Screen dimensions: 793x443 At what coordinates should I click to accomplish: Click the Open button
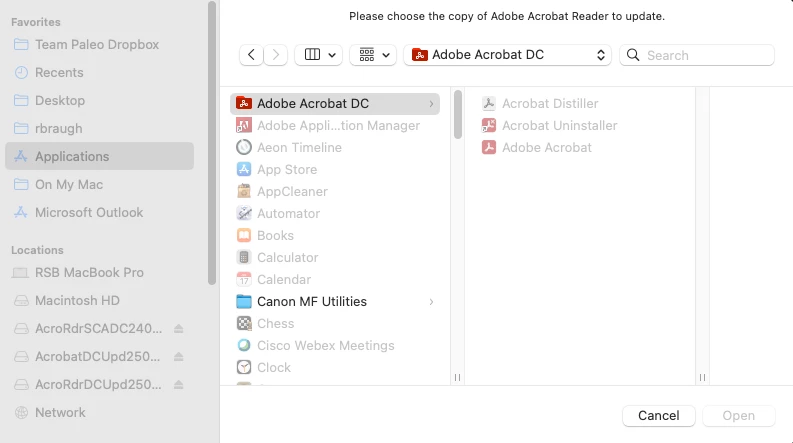click(x=738, y=416)
